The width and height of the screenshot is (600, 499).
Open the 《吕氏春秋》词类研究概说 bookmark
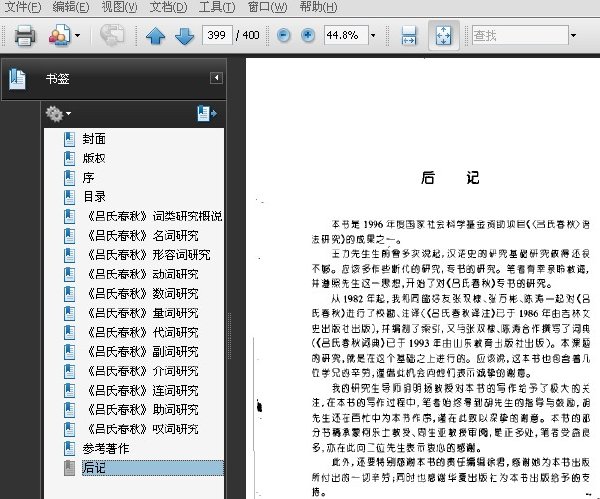154,216
